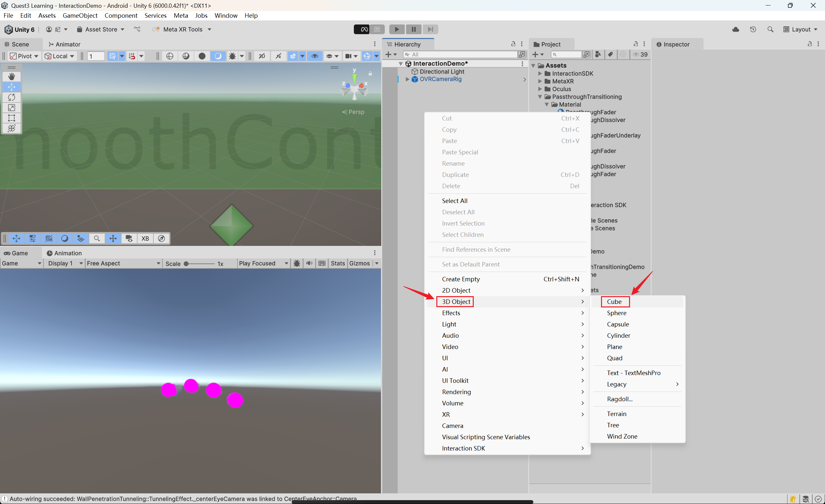The height and width of the screenshot is (504, 825).
Task: Click the Asset Store button
Action: [101, 29]
